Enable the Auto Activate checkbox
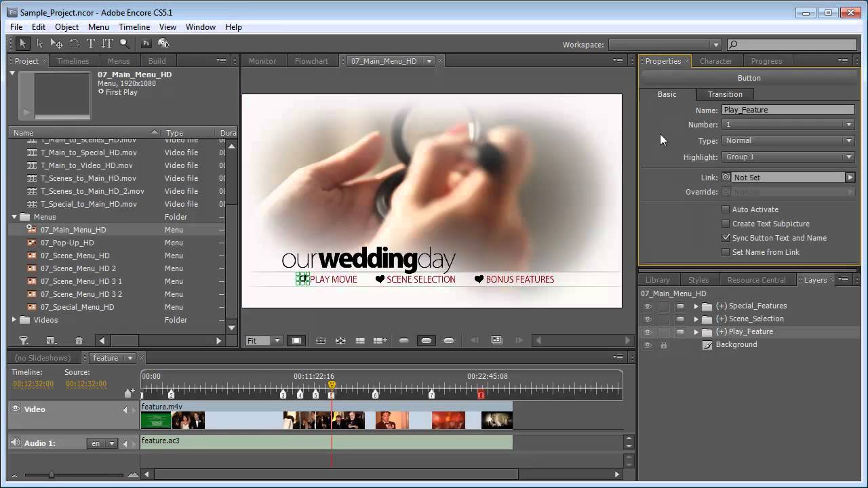The width and height of the screenshot is (868, 488). 726,209
